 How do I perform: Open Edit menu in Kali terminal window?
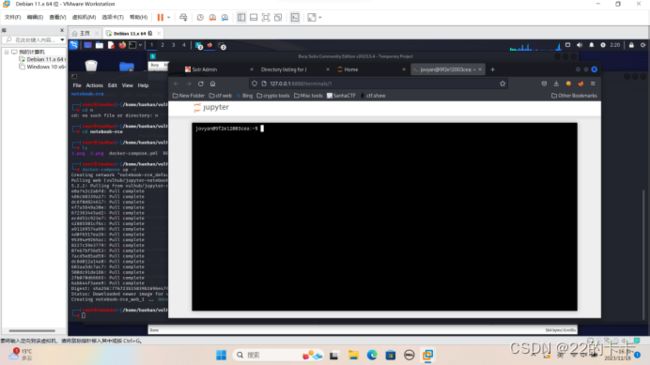112,85
